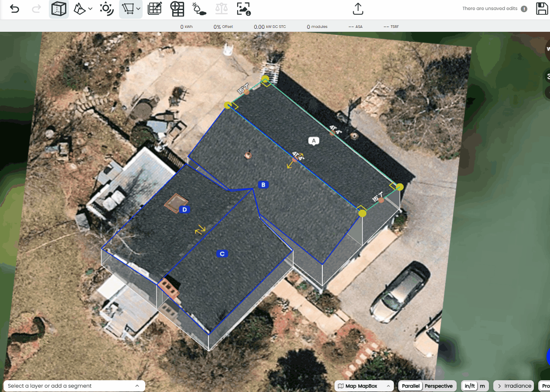Click the sun path simulation icon

coord(106,9)
